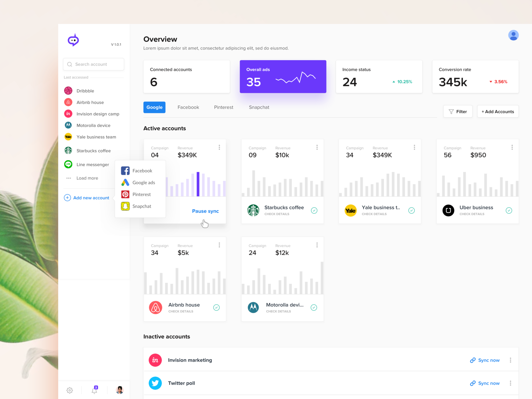This screenshot has width=532, height=399.
Task: Click the tallest purple bar in chart
Action: coord(198,184)
